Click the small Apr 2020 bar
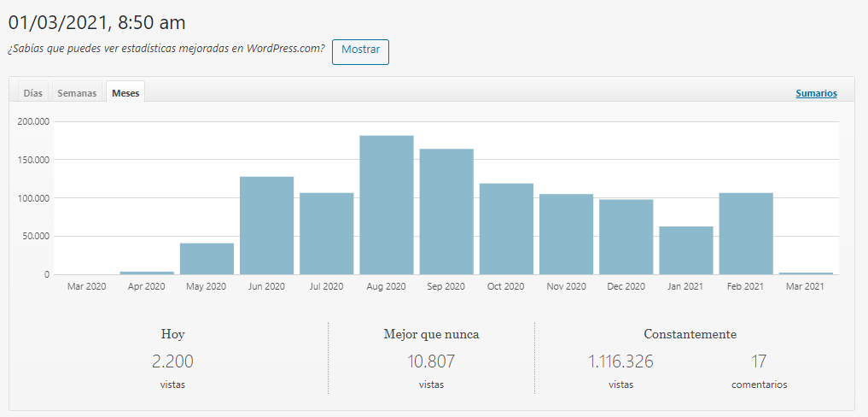This screenshot has width=868, height=417. pyautogui.click(x=147, y=273)
